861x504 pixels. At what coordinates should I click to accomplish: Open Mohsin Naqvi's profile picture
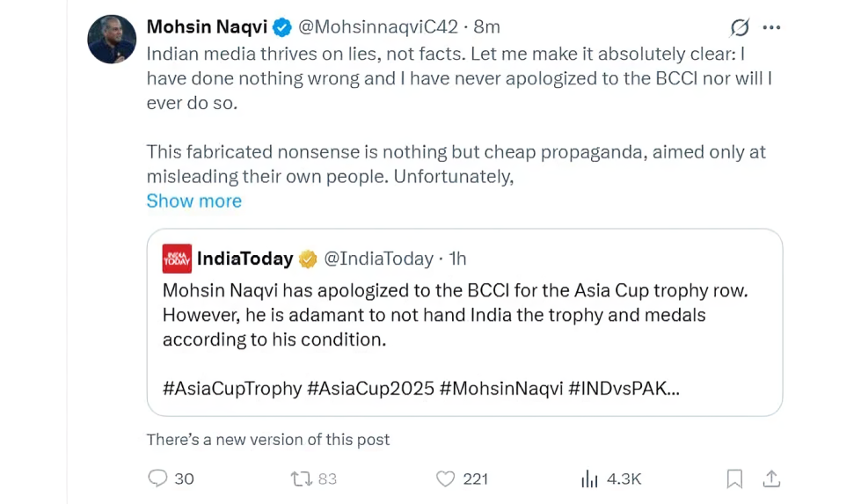click(x=112, y=40)
